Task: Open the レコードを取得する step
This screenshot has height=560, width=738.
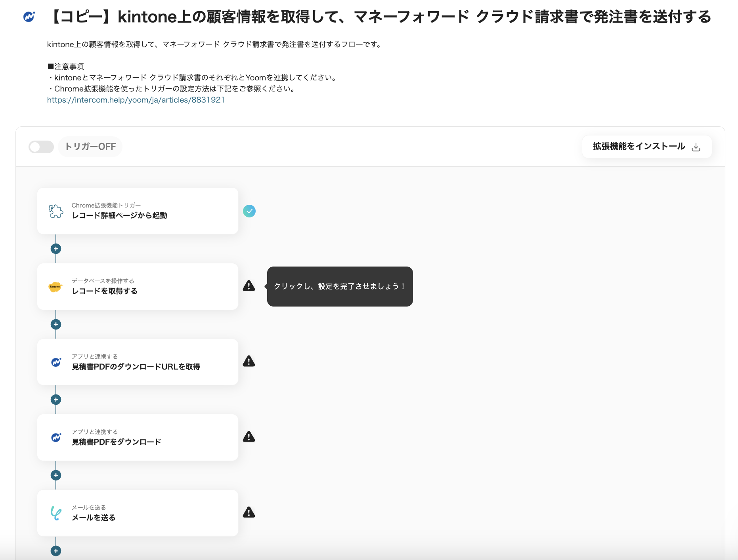Action: click(138, 287)
